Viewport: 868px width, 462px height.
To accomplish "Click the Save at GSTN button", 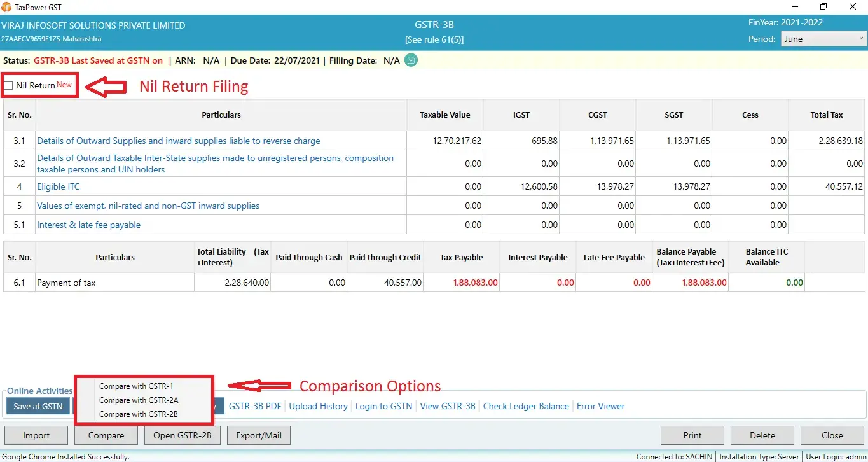I will point(37,405).
